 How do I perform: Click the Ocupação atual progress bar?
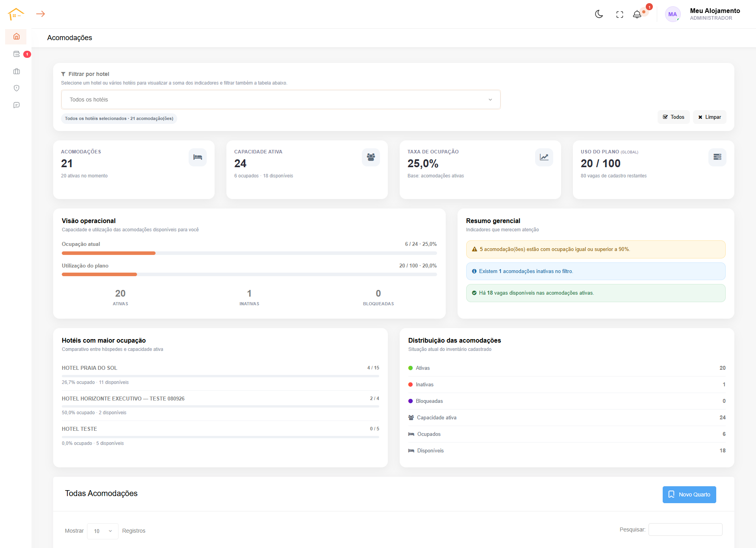(x=249, y=253)
